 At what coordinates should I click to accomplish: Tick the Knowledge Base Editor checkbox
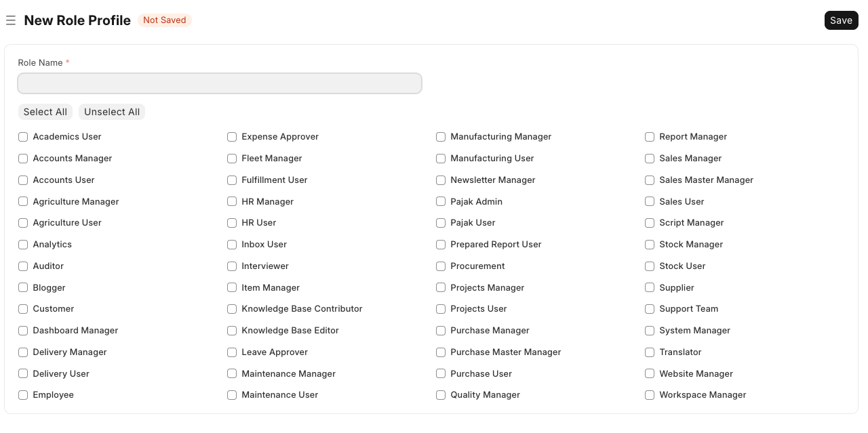coord(232,331)
